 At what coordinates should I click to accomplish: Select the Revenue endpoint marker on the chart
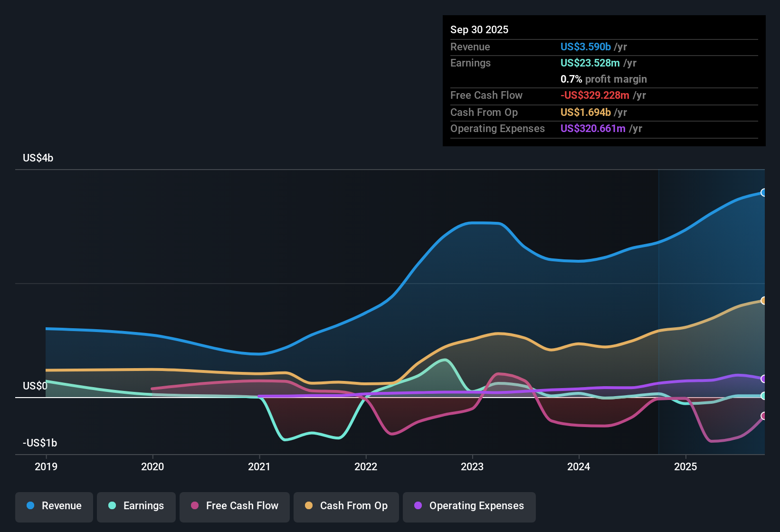763,192
